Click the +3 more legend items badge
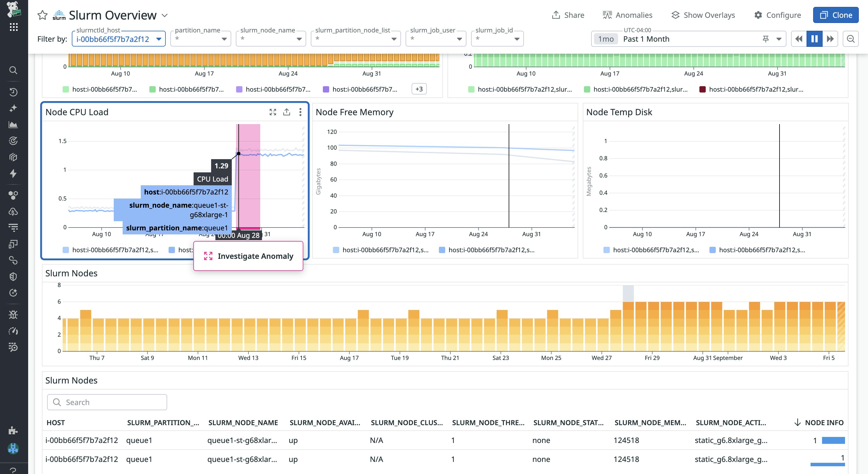 (x=419, y=89)
